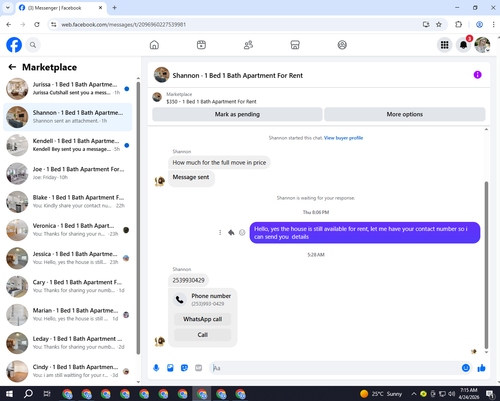Open Blake conversation

coord(68,202)
